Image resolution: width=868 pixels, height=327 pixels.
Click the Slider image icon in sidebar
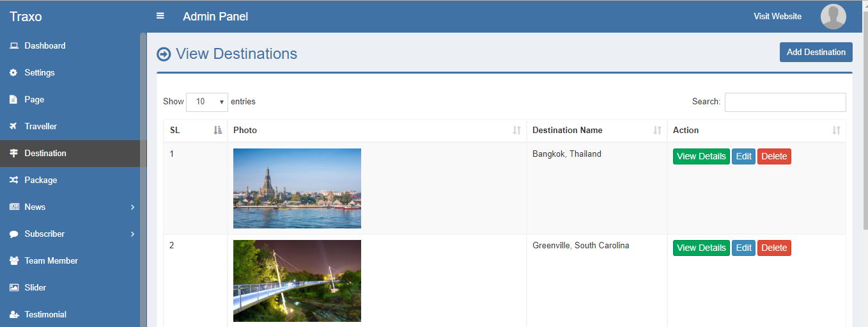pos(13,288)
